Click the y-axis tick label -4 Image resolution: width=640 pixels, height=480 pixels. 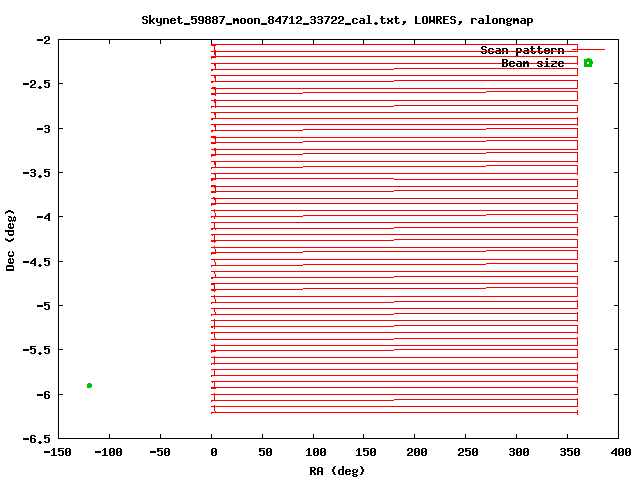(x=44, y=217)
